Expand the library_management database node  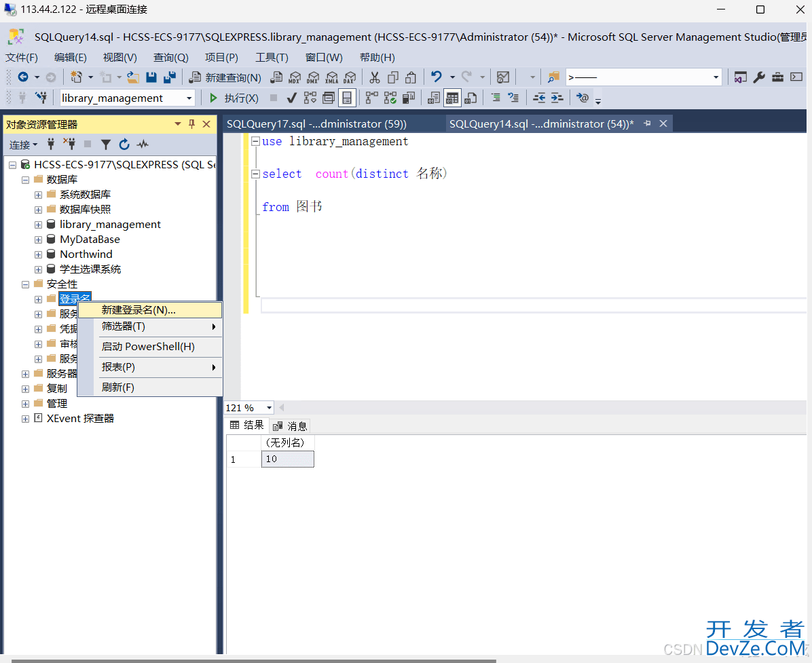click(38, 225)
